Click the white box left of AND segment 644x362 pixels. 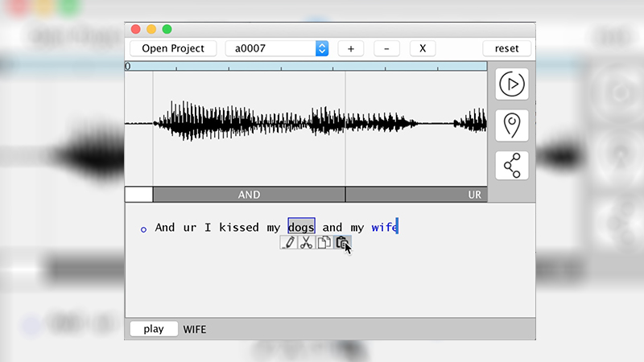(138, 195)
